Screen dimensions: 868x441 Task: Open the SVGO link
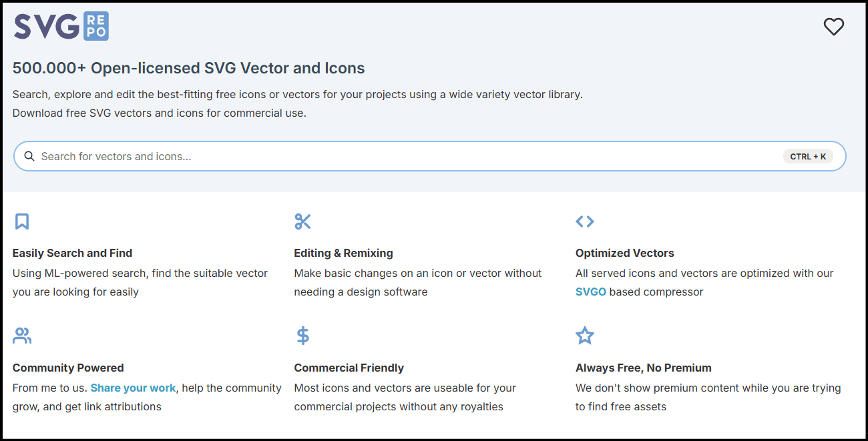pyautogui.click(x=590, y=292)
